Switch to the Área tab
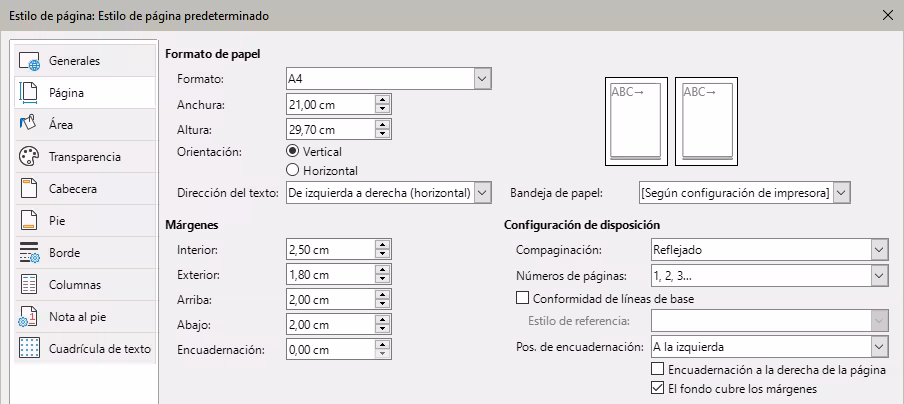This screenshot has height=404, width=904. [85, 124]
